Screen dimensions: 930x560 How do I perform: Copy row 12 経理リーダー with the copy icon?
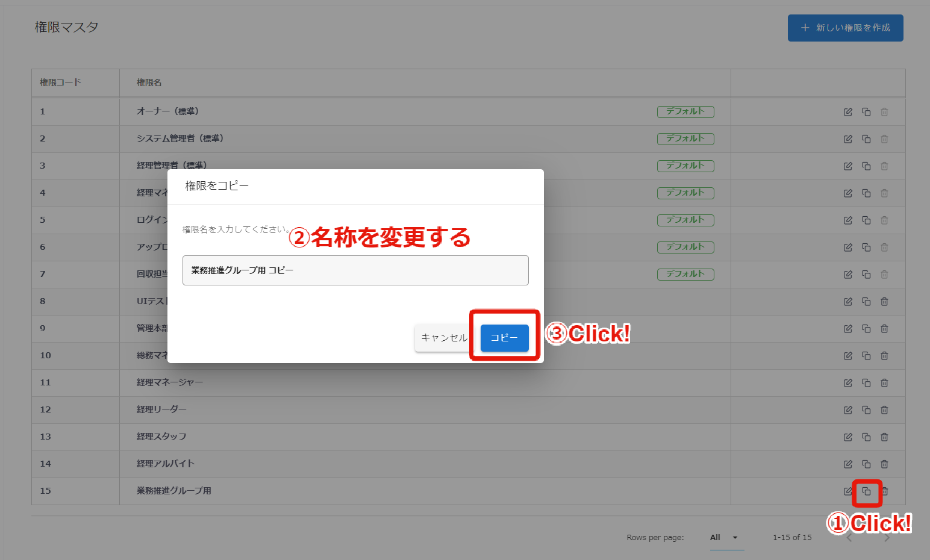[x=866, y=410]
